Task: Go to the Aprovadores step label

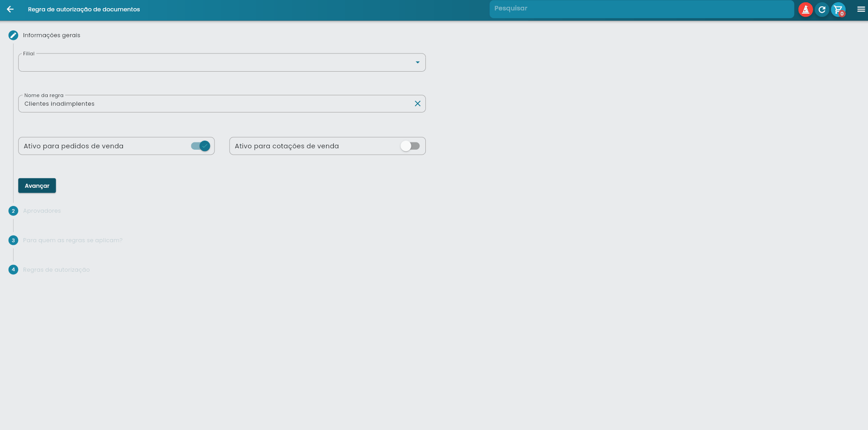Action: pos(42,211)
